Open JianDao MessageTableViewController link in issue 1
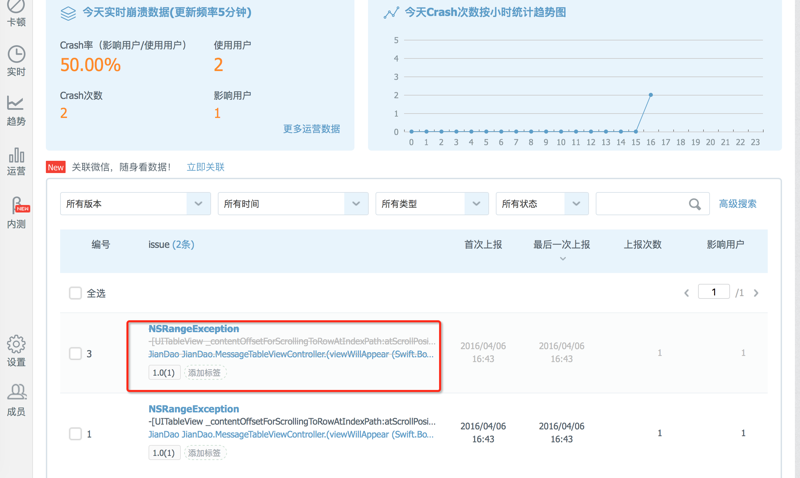The image size is (800, 478). point(291,434)
